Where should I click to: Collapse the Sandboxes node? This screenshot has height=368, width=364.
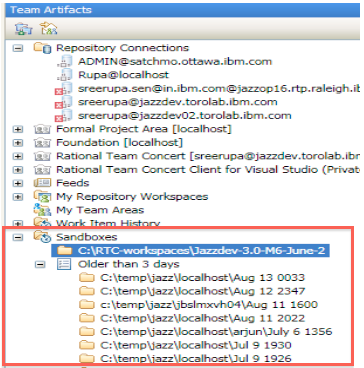[18, 237]
